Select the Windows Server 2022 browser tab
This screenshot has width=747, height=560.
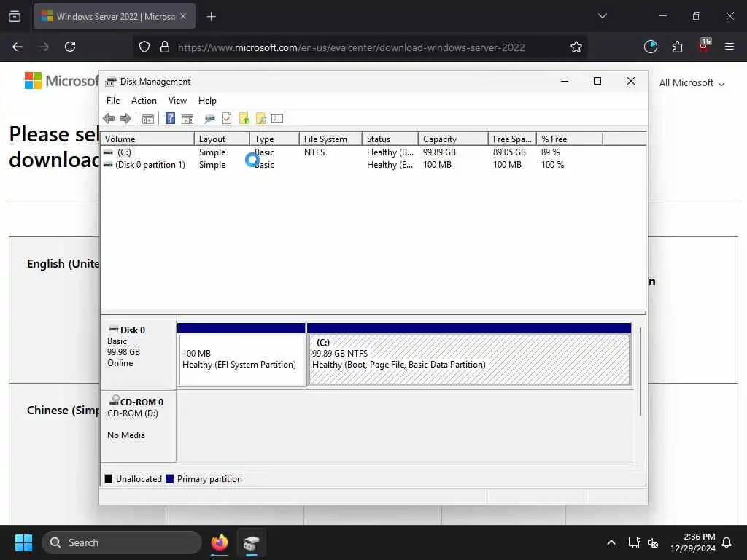click(x=115, y=16)
